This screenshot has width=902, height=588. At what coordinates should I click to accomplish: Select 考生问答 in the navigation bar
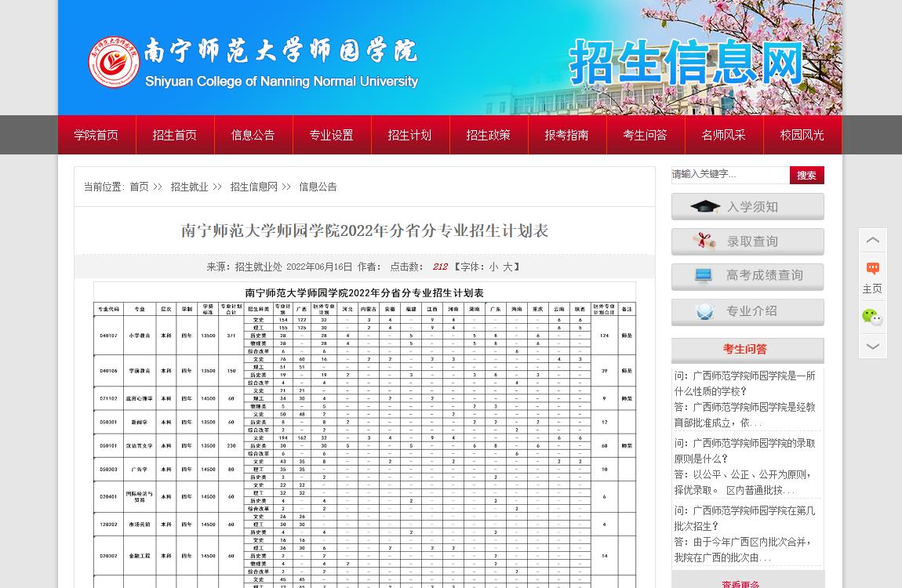tap(646, 135)
